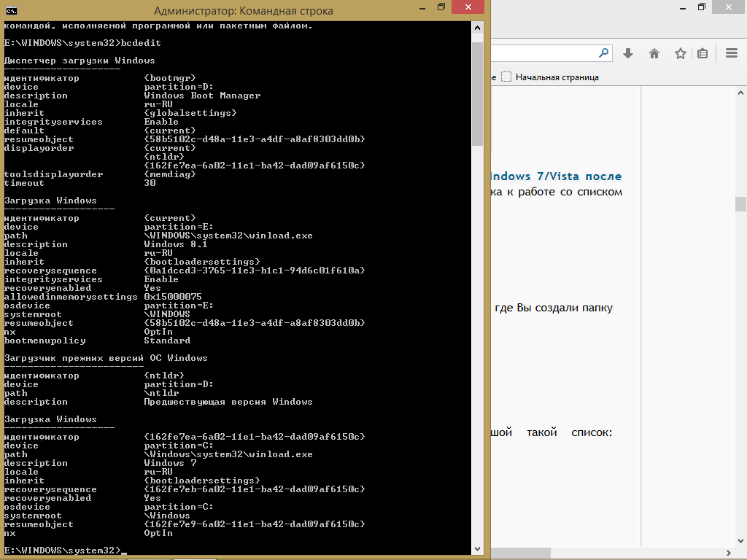
Task: Click the '{162fe7eb-6a02-11e1-ba42-dad09af6150c}' recoverysequence value
Action: click(x=255, y=489)
